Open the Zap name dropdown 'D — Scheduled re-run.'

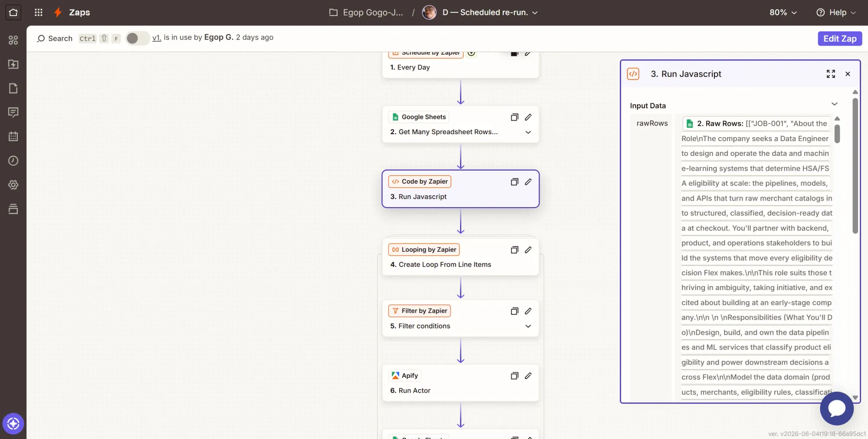pyautogui.click(x=490, y=13)
